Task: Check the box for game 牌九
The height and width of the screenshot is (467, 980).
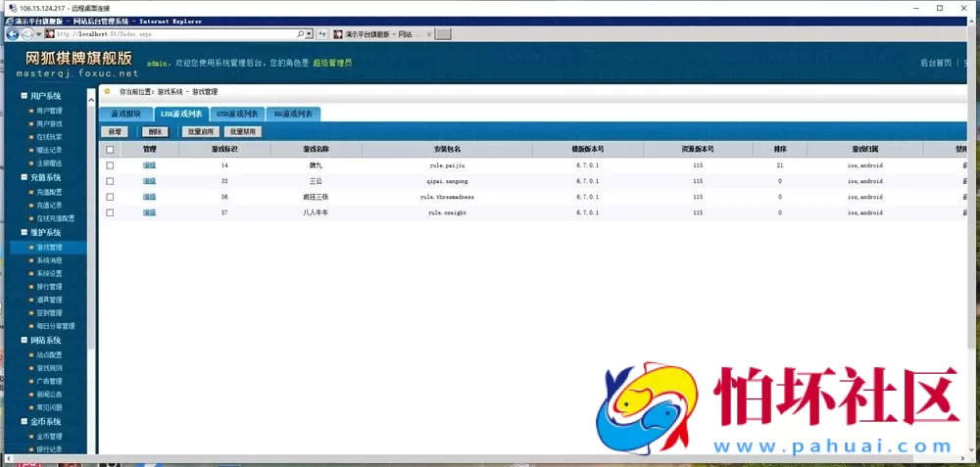Action: pyautogui.click(x=110, y=165)
